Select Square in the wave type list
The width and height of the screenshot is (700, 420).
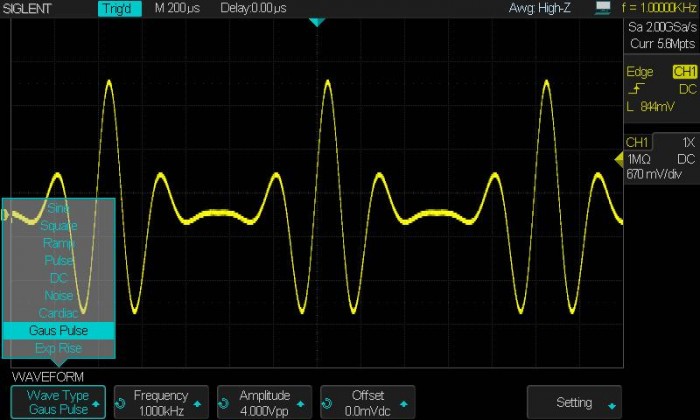coord(58,226)
